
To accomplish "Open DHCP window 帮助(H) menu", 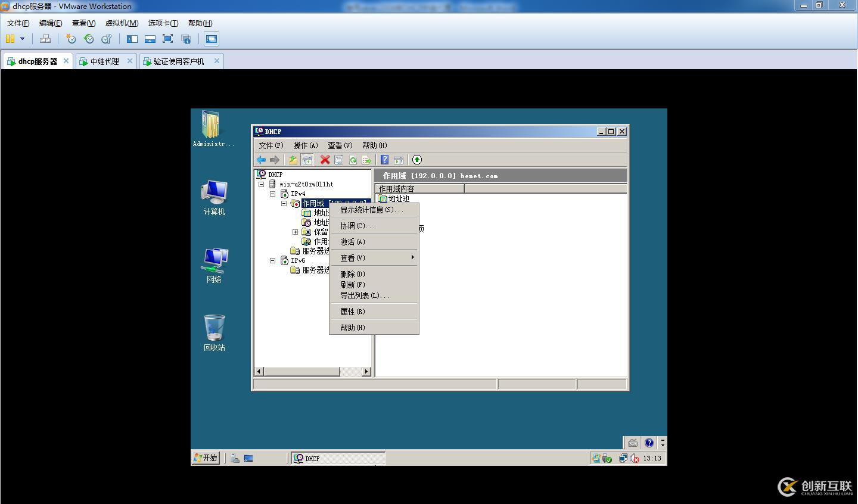I will (x=375, y=145).
